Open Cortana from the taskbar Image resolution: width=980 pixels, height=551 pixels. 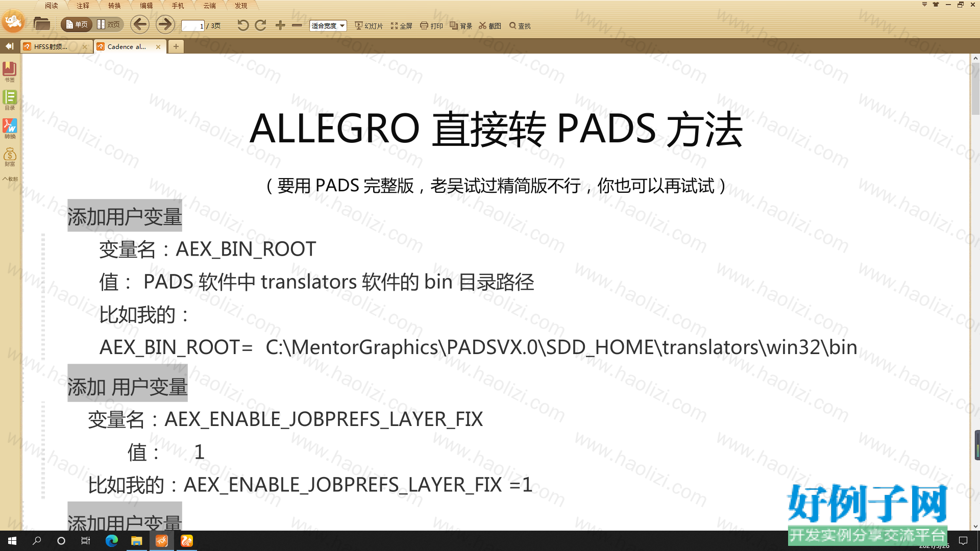point(61,541)
